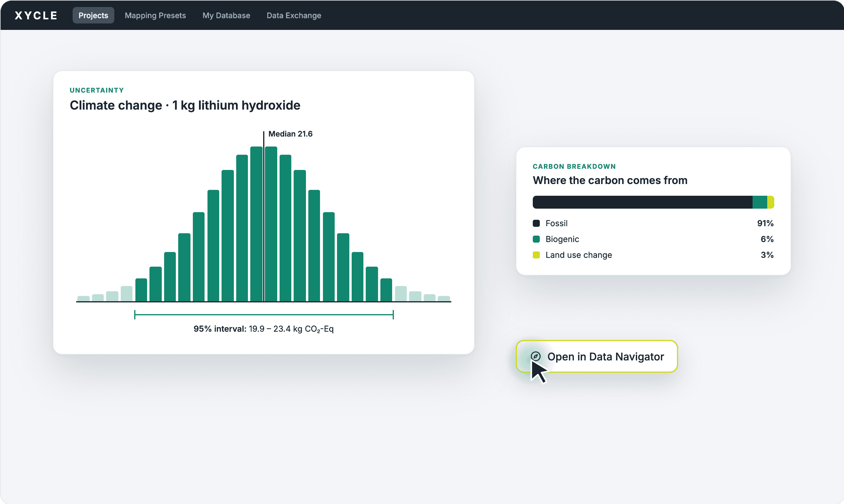Click the 91% value

click(765, 223)
